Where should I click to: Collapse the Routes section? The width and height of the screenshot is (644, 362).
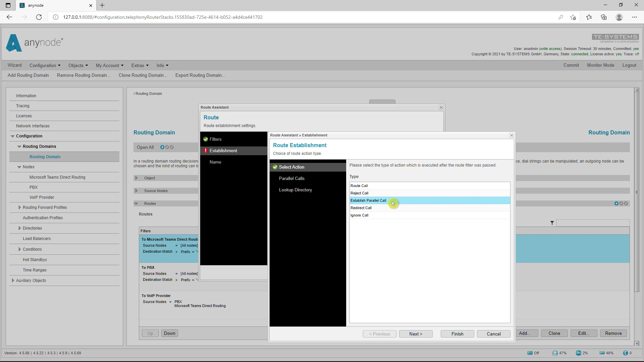coord(136,203)
